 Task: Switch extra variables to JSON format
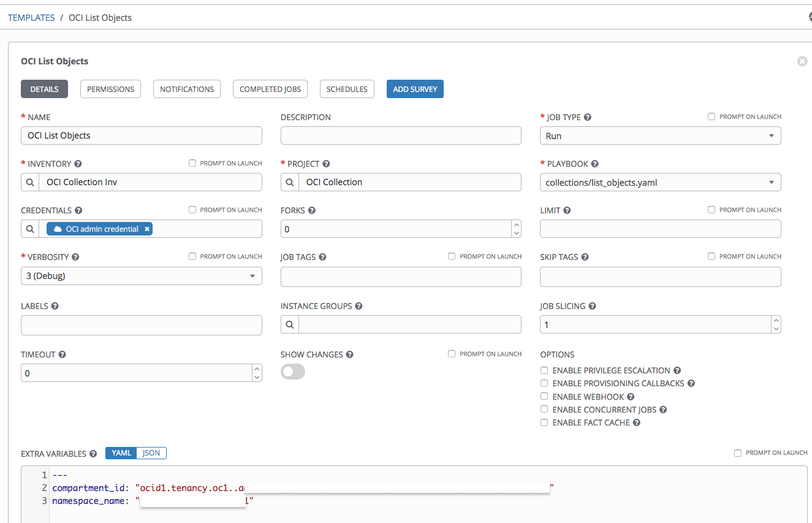click(151, 452)
